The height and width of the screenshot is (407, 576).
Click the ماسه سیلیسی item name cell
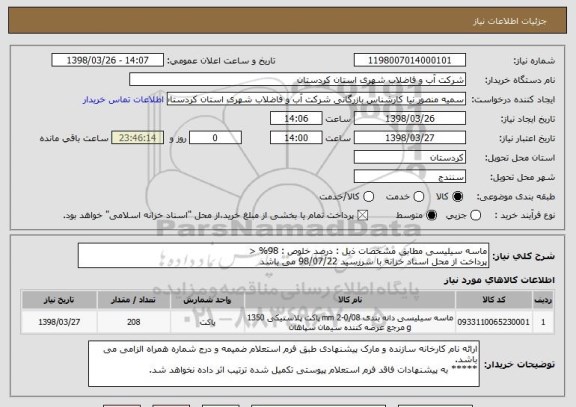(x=350, y=322)
